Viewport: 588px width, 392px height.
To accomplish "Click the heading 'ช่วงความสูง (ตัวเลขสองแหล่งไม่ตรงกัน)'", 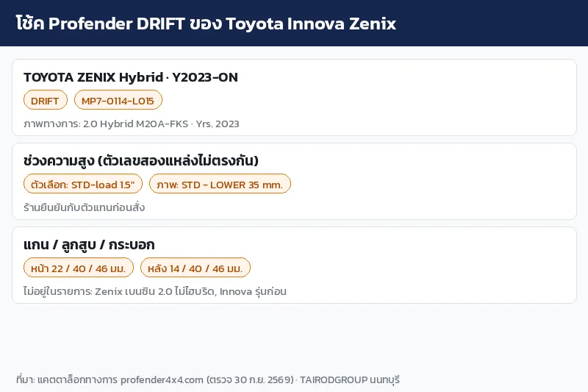I will click(x=141, y=160).
